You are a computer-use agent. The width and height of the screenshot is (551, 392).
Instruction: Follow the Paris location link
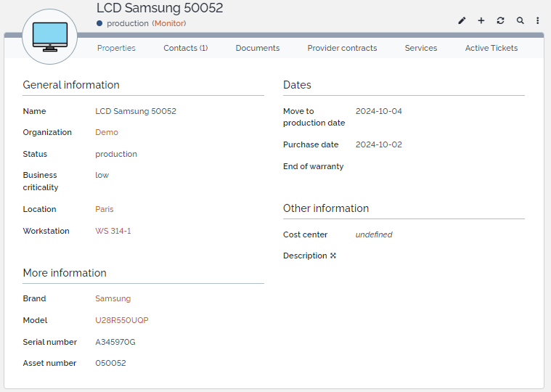coord(105,209)
